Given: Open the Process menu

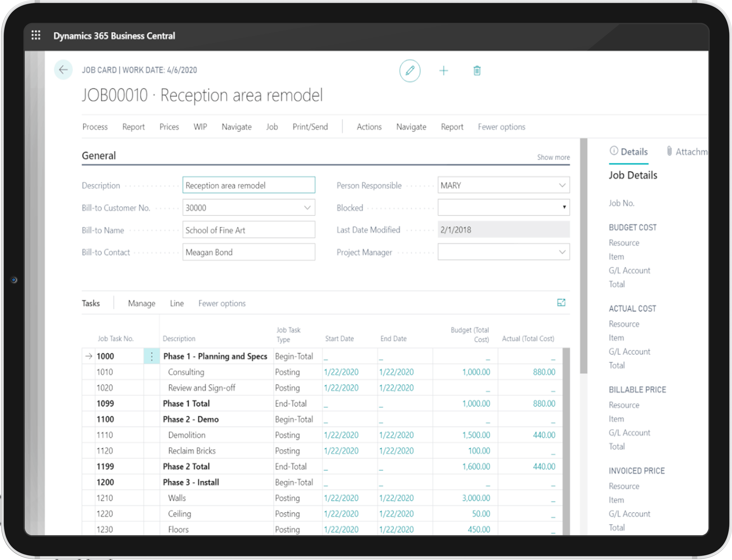Looking at the screenshot, I should (95, 127).
